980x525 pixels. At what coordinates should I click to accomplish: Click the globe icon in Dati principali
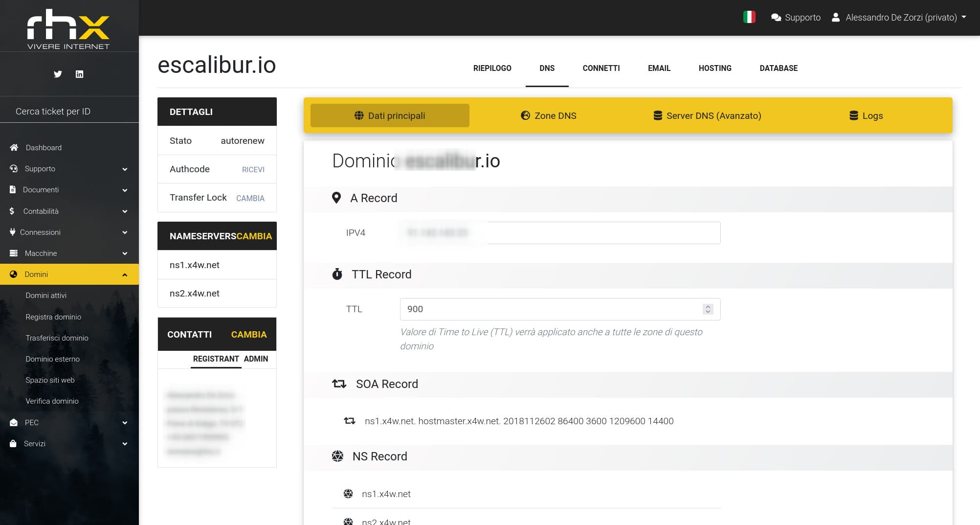point(359,115)
